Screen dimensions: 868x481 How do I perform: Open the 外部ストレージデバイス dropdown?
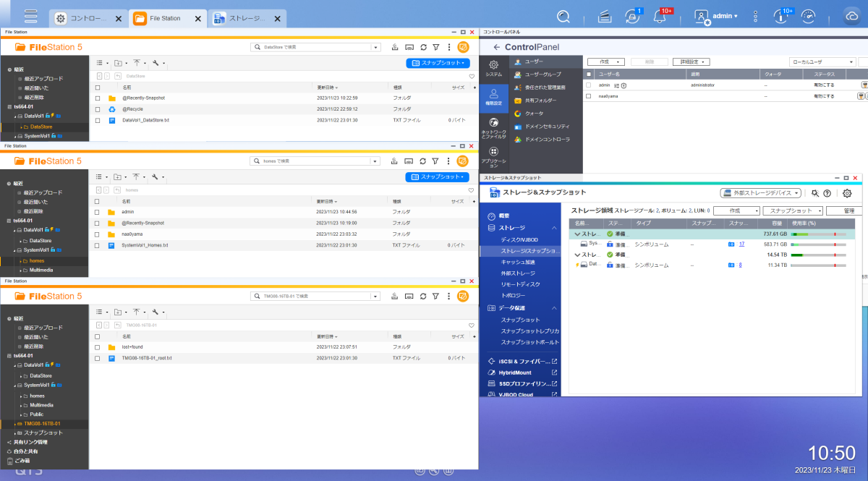pos(761,193)
